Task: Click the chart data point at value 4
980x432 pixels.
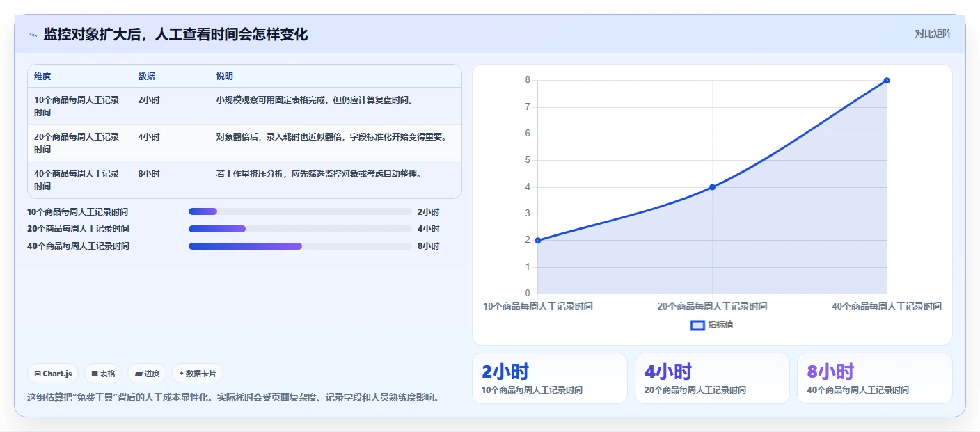Action: click(x=712, y=186)
